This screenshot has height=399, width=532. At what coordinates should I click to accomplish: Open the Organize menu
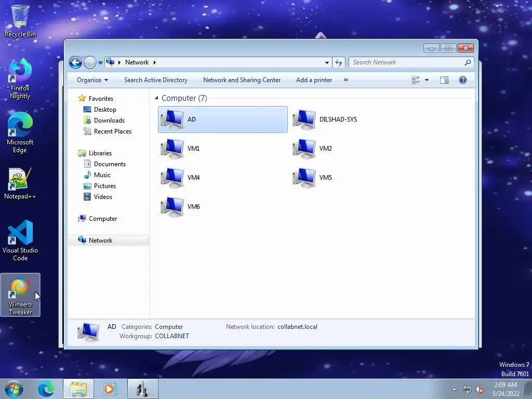[x=92, y=80]
